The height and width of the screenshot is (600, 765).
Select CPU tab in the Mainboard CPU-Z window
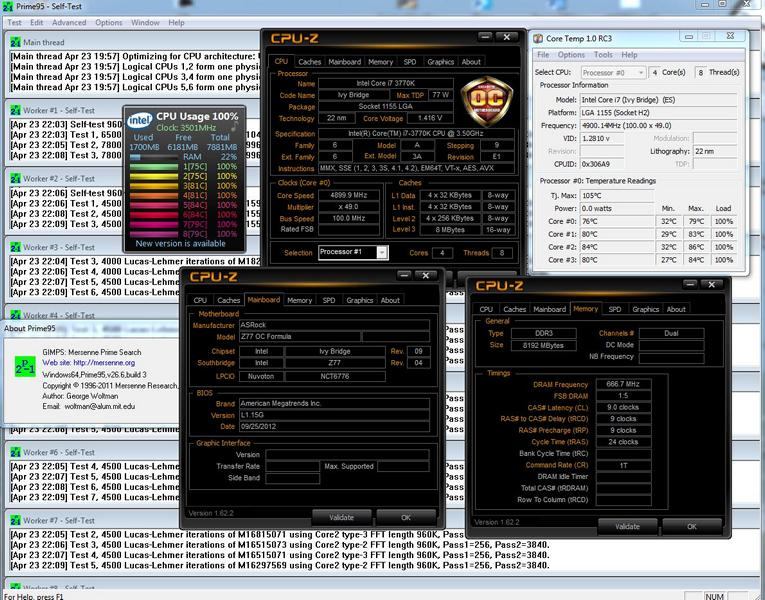click(200, 300)
